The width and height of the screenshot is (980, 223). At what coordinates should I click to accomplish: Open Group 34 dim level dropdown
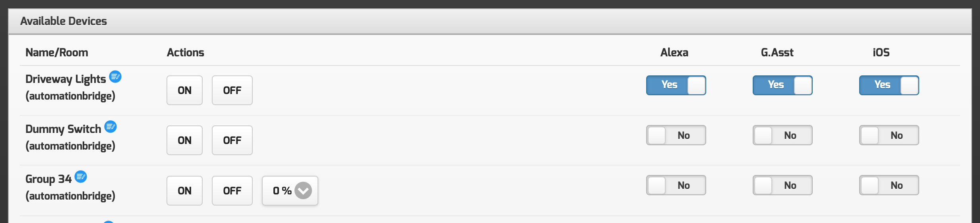click(x=290, y=191)
